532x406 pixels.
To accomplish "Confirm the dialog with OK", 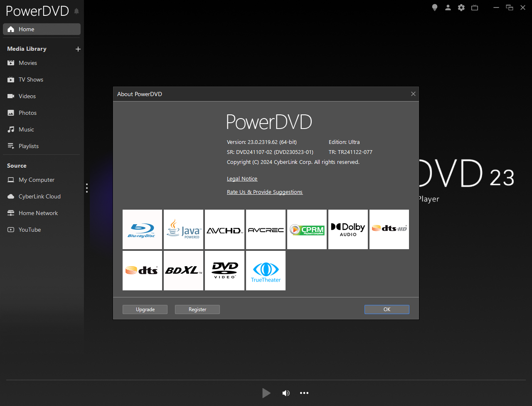I will 387,309.
